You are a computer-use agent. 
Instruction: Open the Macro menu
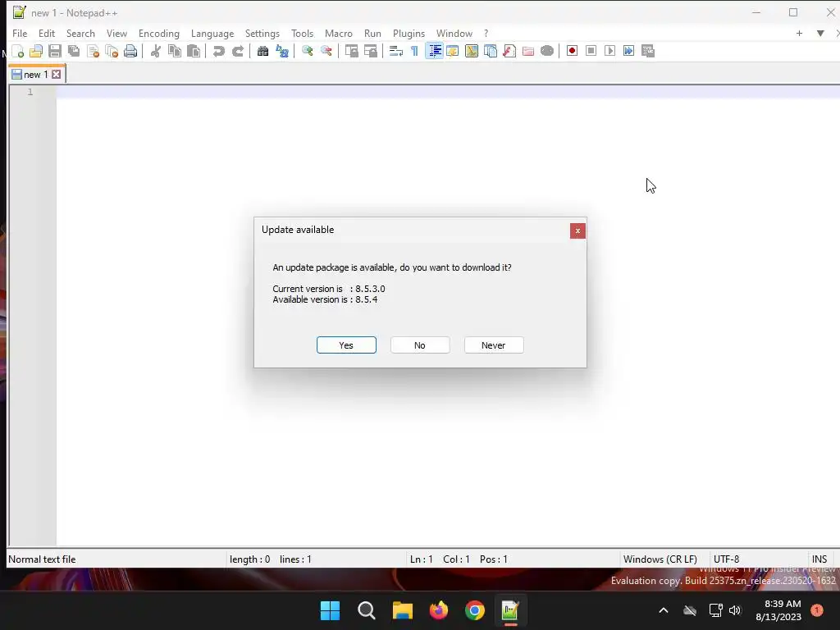coord(339,33)
